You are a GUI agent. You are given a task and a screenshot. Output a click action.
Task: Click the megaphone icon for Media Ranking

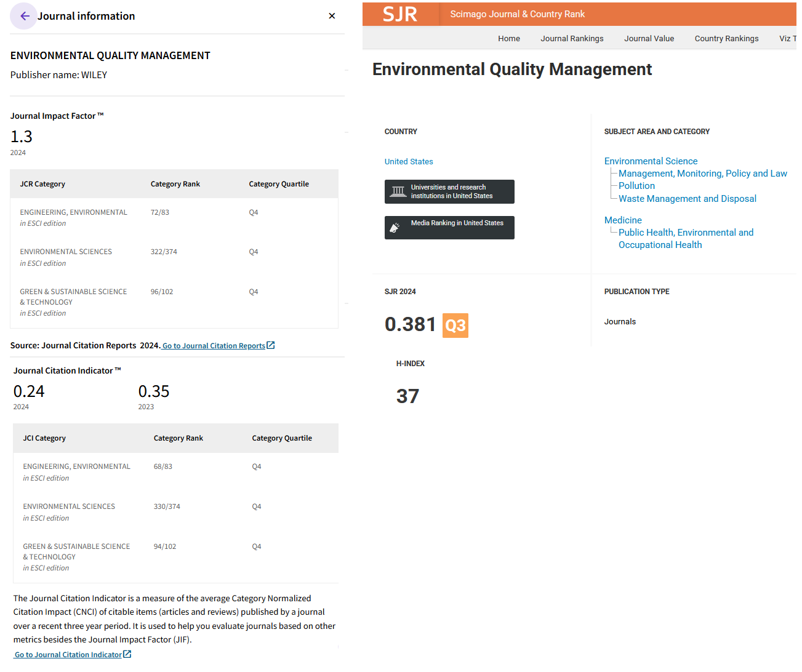pos(395,228)
